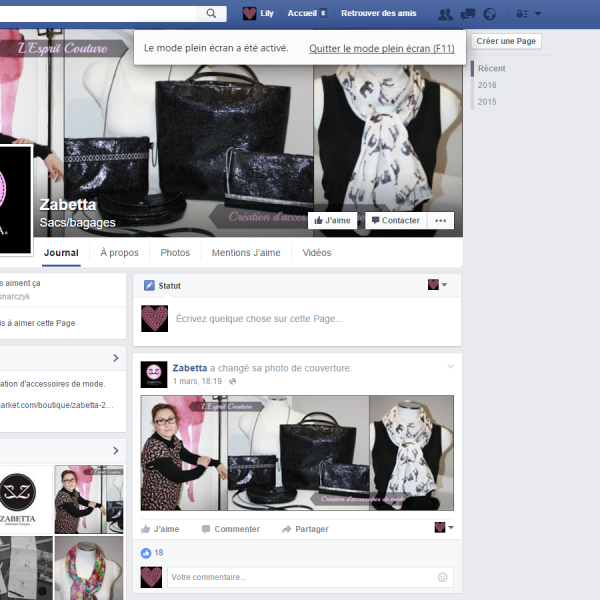The height and width of the screenshot is (600, 600).
Task: Open the privacy shortcuts lock icon
Action: tap(519, 14)
